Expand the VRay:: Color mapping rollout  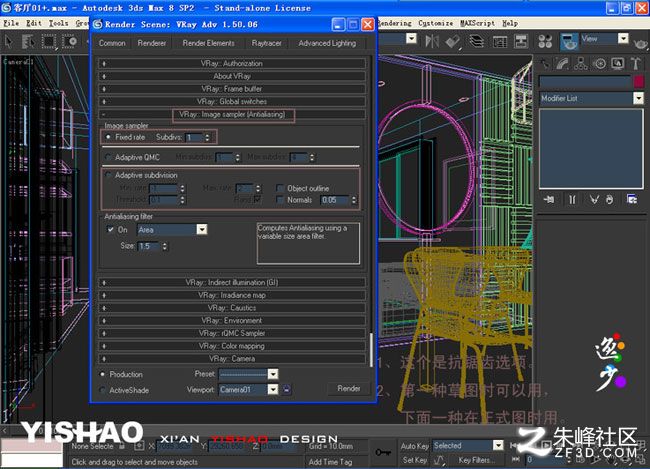[232, 346]
